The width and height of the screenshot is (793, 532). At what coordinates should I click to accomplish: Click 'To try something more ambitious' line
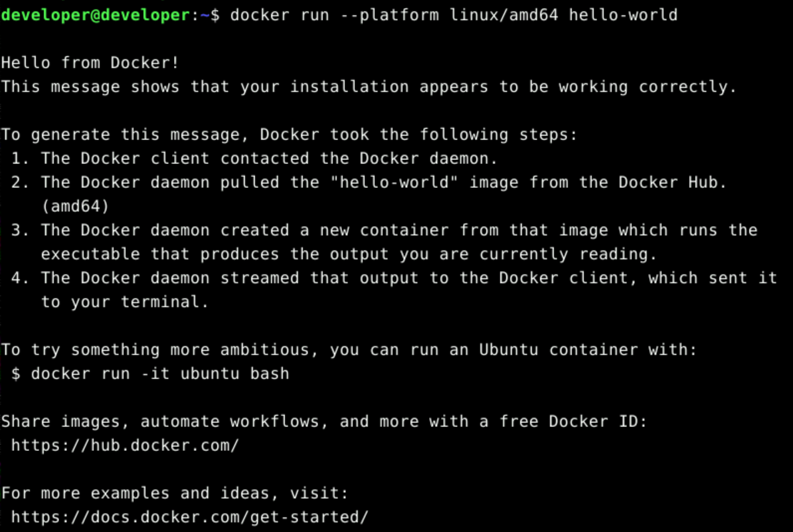coord(349,350)
